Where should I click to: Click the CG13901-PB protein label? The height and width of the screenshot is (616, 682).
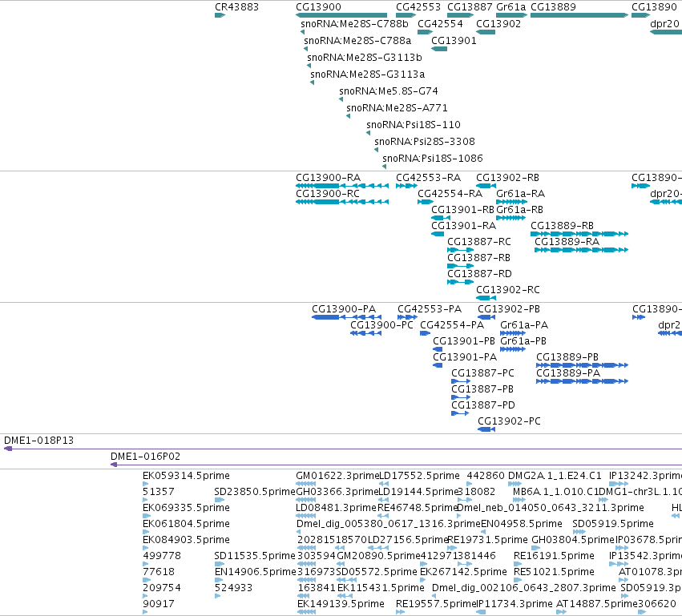click(x=464, y=341)
